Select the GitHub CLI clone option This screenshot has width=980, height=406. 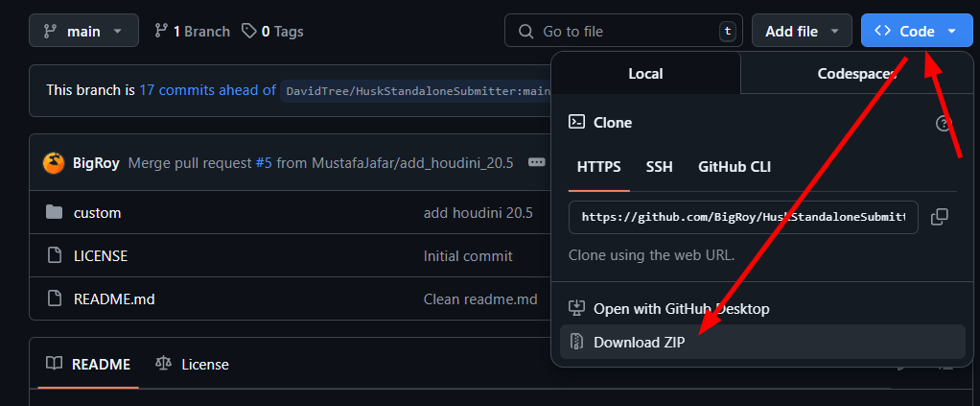[735, 167]
